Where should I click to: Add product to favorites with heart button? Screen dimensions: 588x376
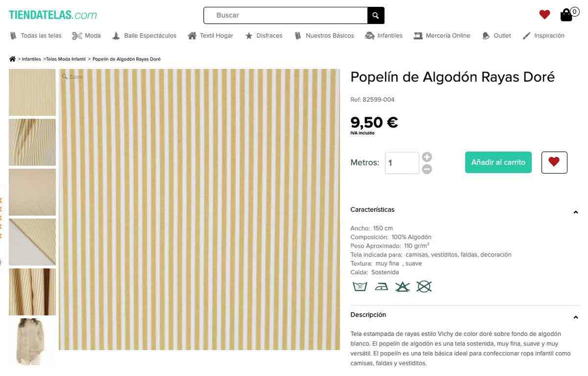tap(554, 162)
